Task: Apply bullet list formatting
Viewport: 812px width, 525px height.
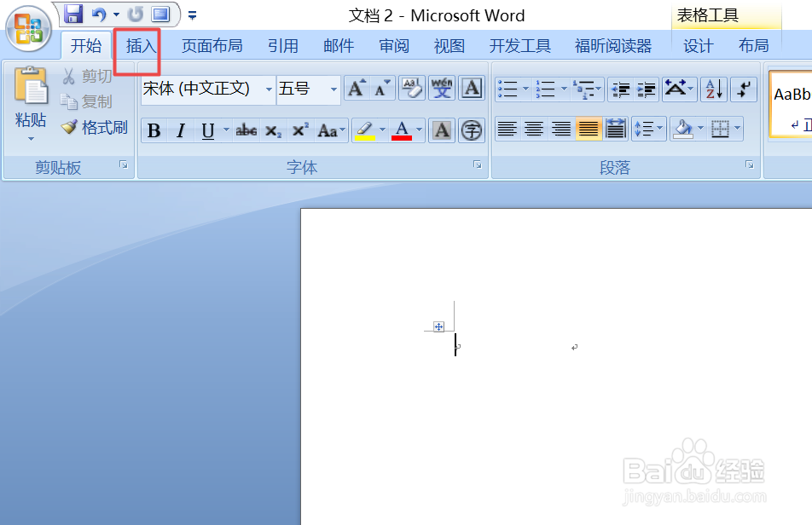Action: point(508,89)
